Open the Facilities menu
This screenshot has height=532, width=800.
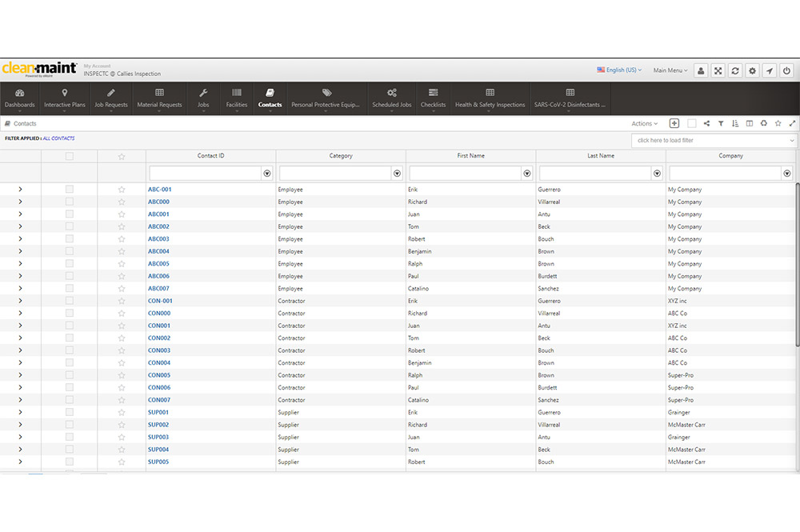[x=237, y=99]
